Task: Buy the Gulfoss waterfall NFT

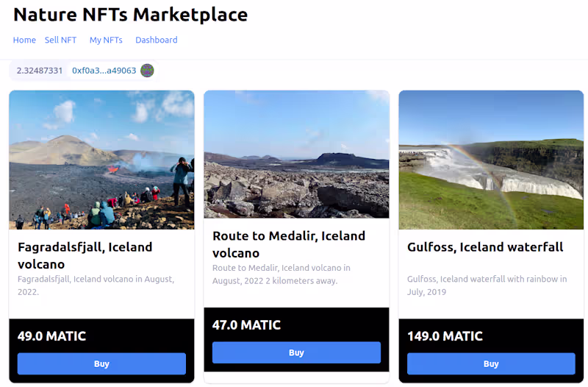Action: pos(491,363)
